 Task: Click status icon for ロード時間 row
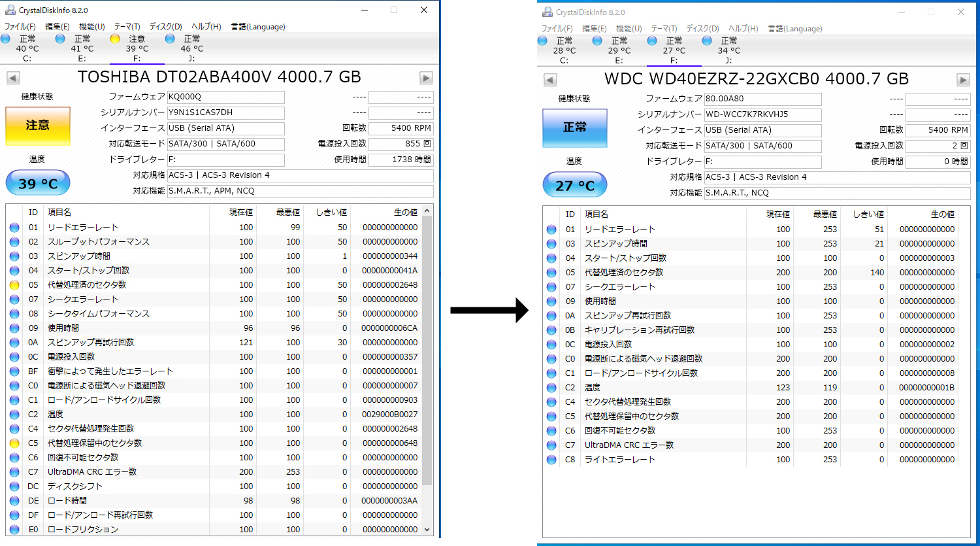14,501
